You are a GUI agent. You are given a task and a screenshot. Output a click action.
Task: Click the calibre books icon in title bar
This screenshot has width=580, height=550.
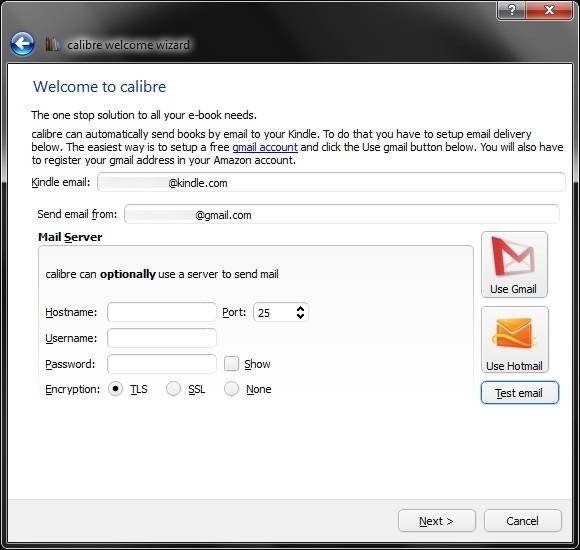pyautogui.click(x=52, y=44)
